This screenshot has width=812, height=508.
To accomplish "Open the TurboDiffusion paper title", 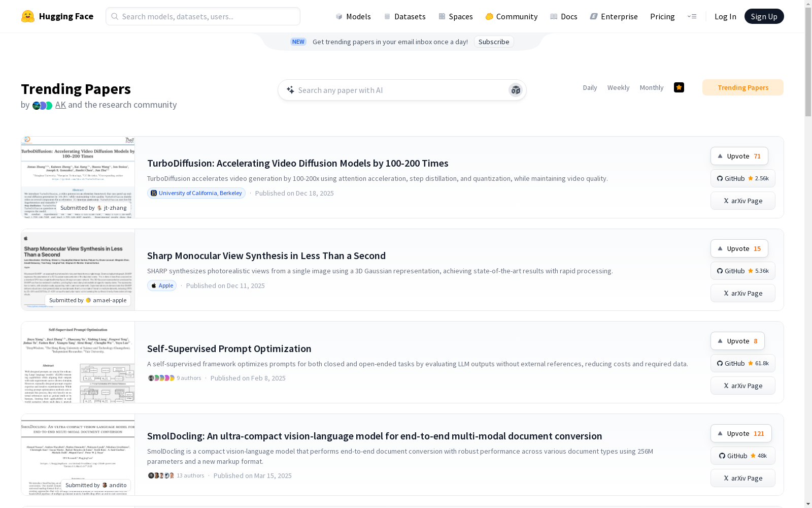I will click(x=298, y=163).
